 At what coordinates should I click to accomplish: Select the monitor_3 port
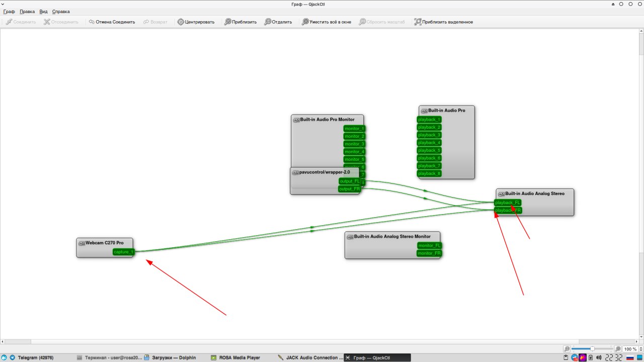tap(354, 144)
